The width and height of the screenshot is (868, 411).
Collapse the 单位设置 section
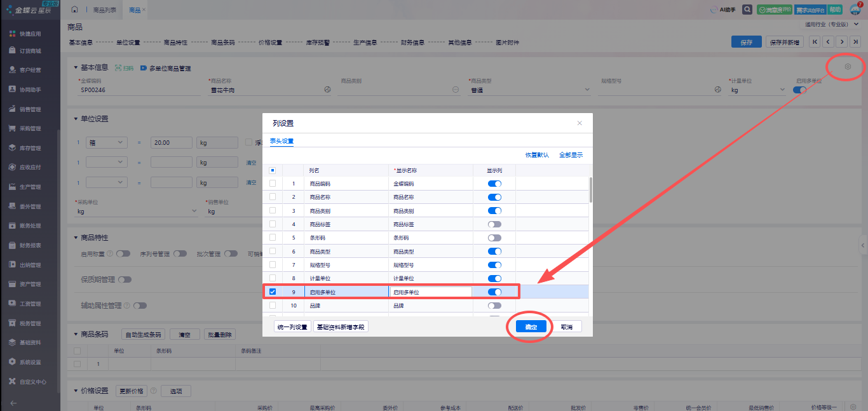(x=76, y=119)
